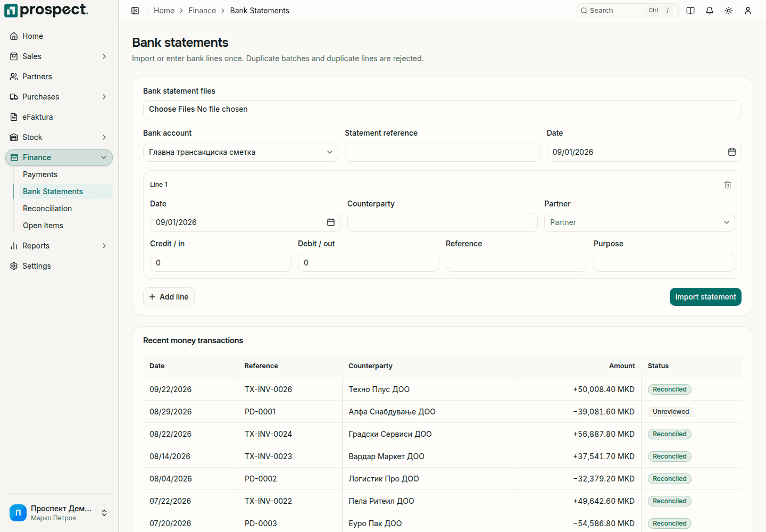The width and height of the screenshot is (766, 532).
Task: Click the Debit / out amount field
Action: pyautogui.click(x=369, y=262)
